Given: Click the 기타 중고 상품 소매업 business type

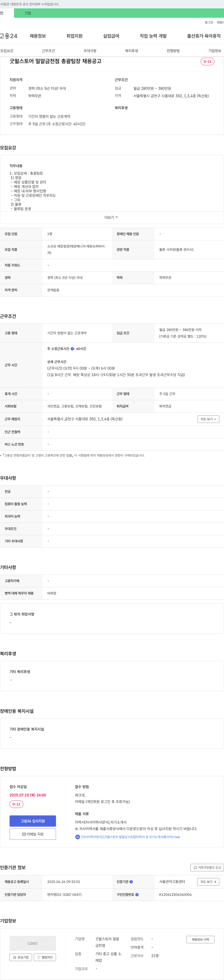Looking at the screenshot, I should pyautogui.click(x=108, y=957).
